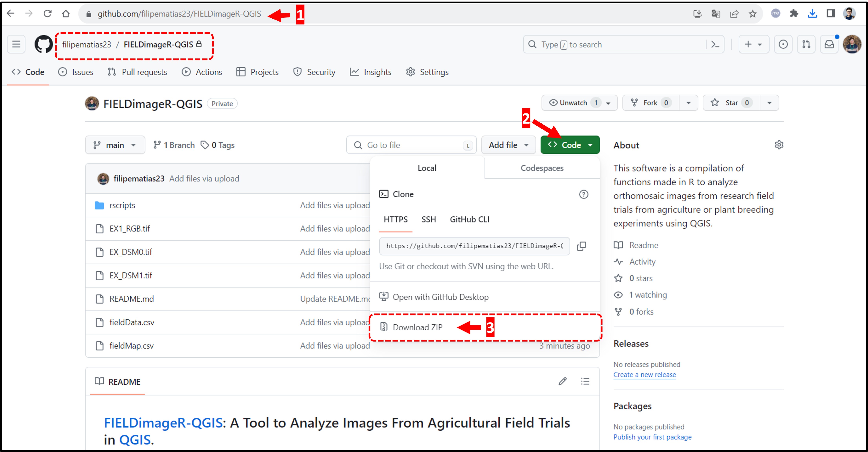Open the rscripts folder

click(122, 205)
